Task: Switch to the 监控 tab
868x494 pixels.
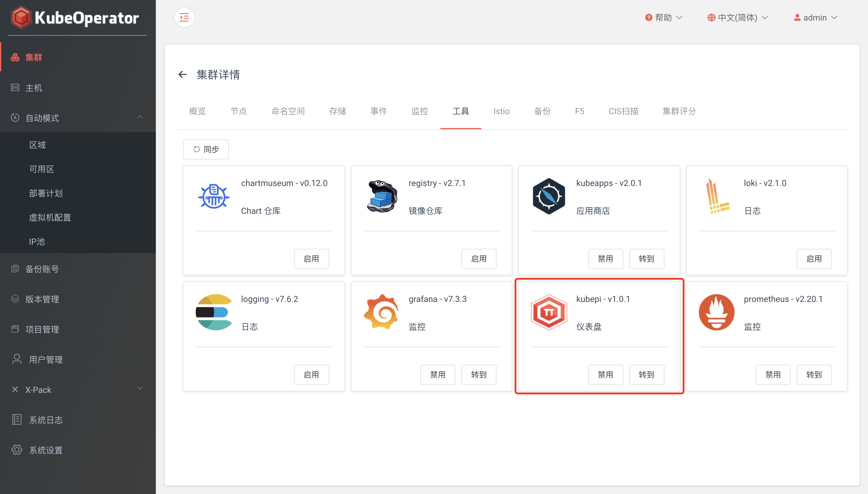Action: coord(420,111)
